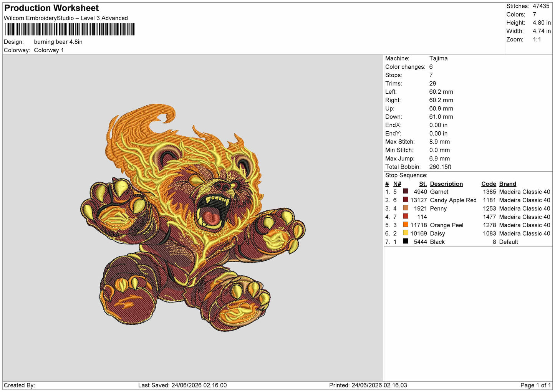Screen dimensions: 555x392
Task: Click the stitch count 13127
Action: point(419,200)
